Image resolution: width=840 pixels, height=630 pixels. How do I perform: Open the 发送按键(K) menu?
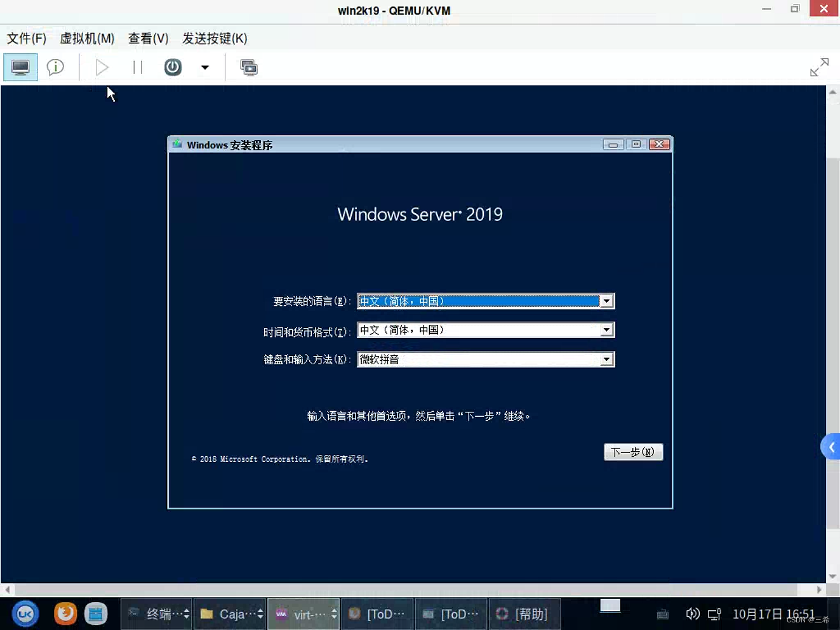click(x=215, y=38)
